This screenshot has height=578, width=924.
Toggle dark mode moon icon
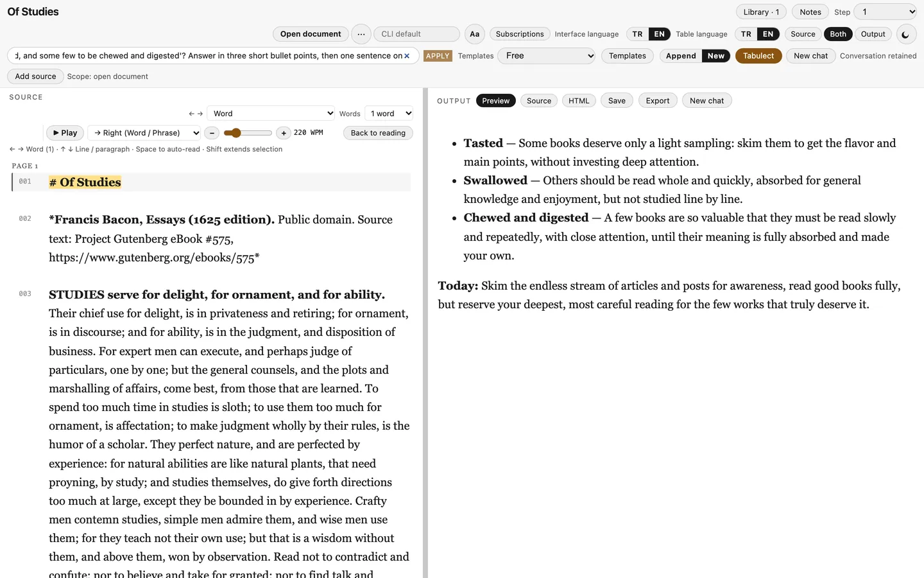pyautogui.click(x=905, y=34)
